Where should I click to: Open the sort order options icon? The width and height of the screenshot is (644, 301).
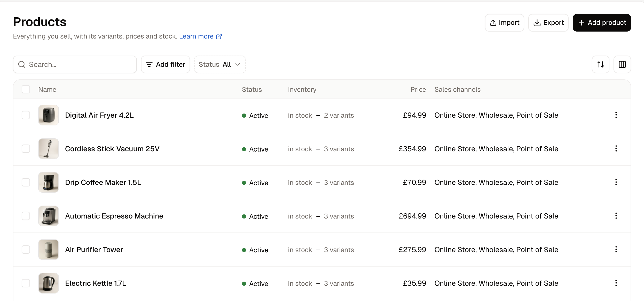click(x=600, y=64)
